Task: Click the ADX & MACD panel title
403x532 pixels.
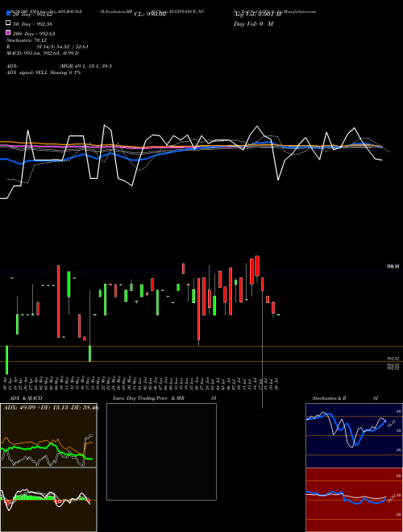Action: 26,398
